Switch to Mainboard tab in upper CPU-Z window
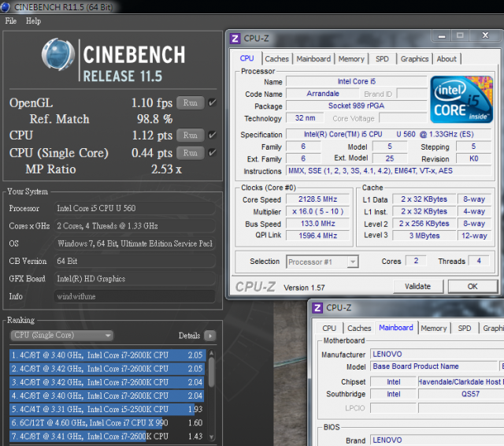The width and height of the screenshot is (504, 446). [313, 59]
